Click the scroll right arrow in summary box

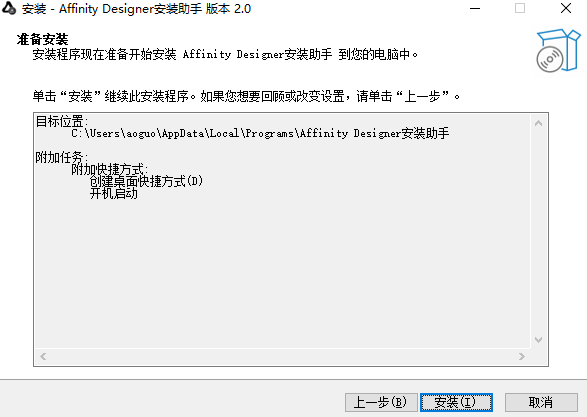pos(522,356)
